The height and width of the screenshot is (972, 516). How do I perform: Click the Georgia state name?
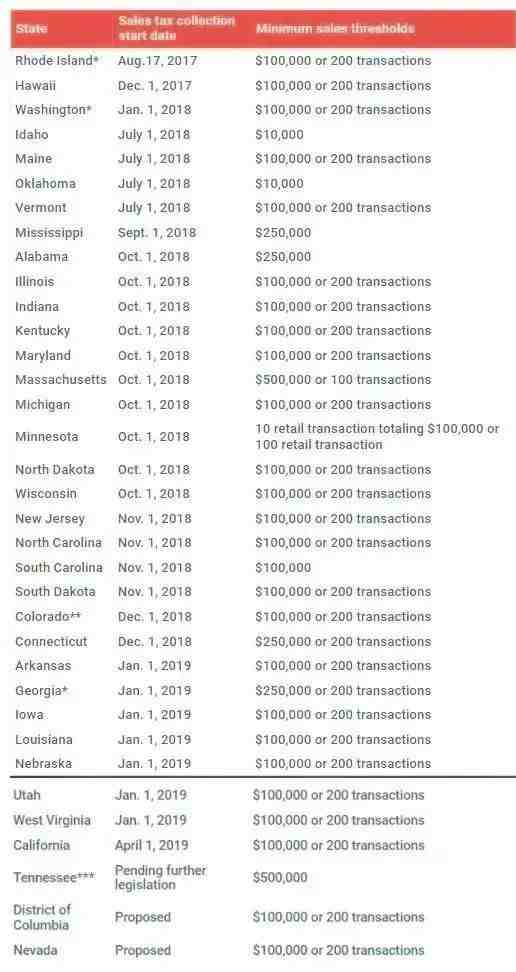[x=42, y=691]
